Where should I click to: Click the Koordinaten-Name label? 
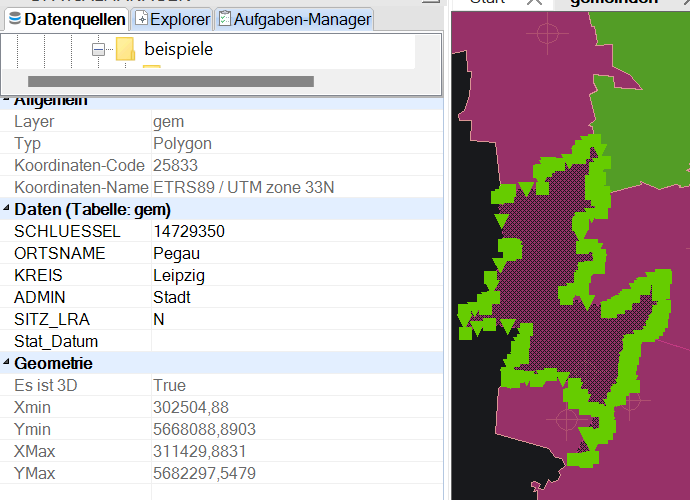[81, 187]
